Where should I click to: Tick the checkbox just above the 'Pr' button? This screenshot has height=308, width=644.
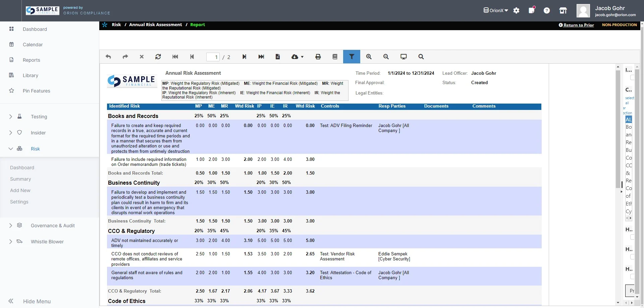[632, 276]
